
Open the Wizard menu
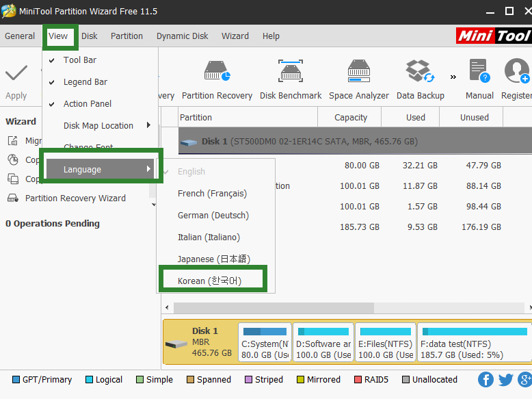[x=235, y=36]
